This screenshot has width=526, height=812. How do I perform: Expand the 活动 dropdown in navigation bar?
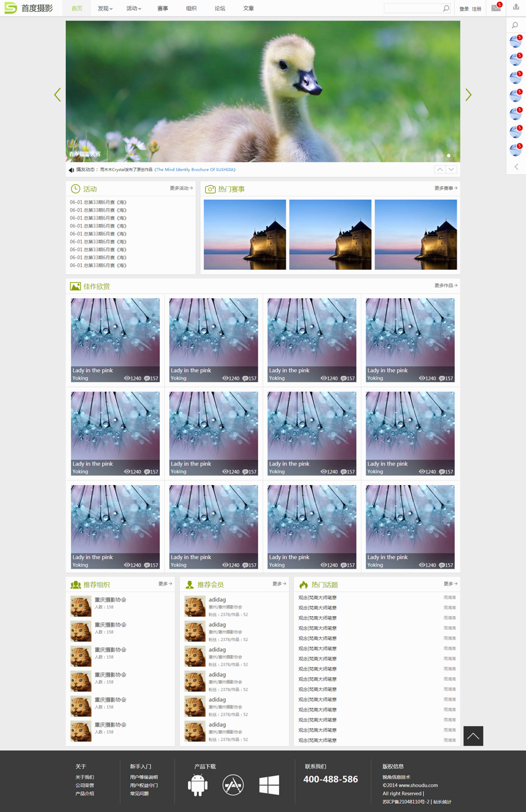coord(133,8)
